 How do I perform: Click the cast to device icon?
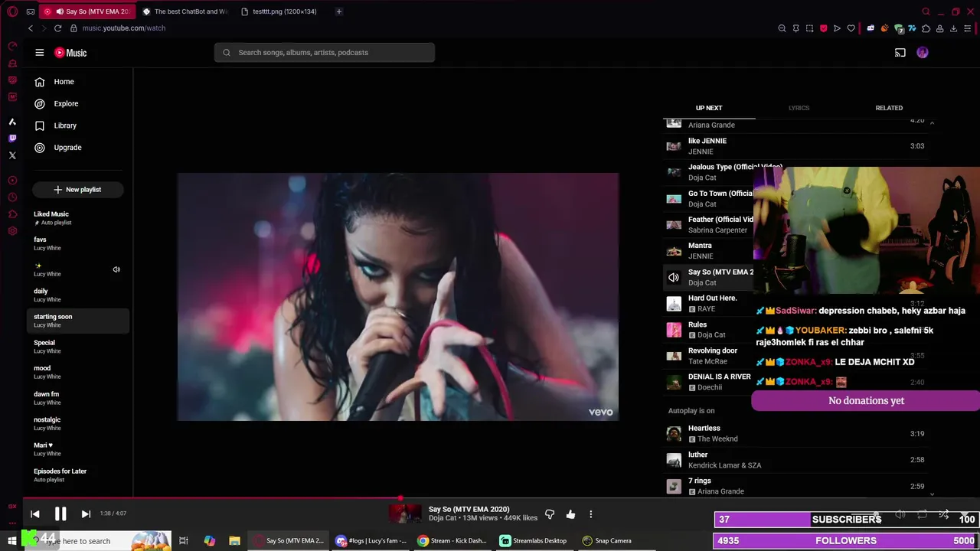click(x=900, y=53)
